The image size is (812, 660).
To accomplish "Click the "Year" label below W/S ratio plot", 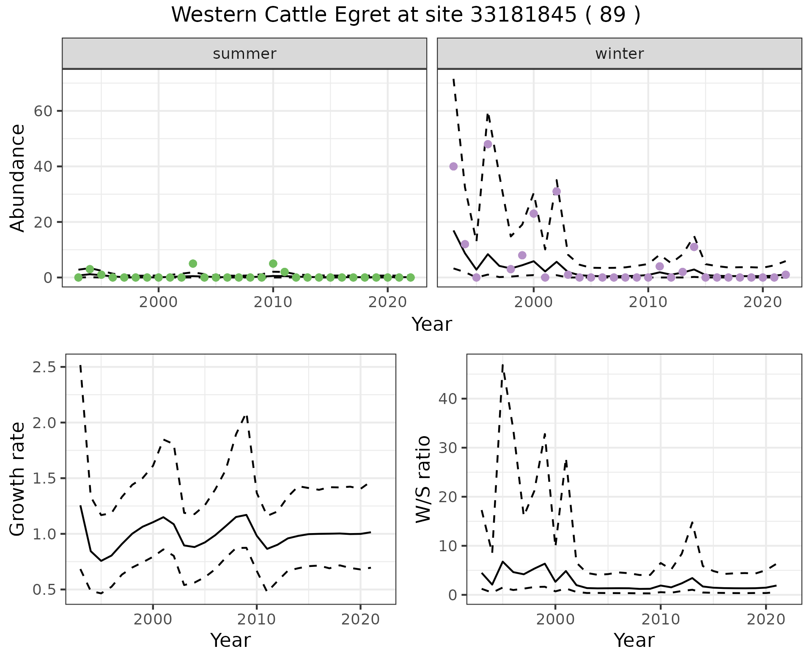I will click(x=634, y=640).
